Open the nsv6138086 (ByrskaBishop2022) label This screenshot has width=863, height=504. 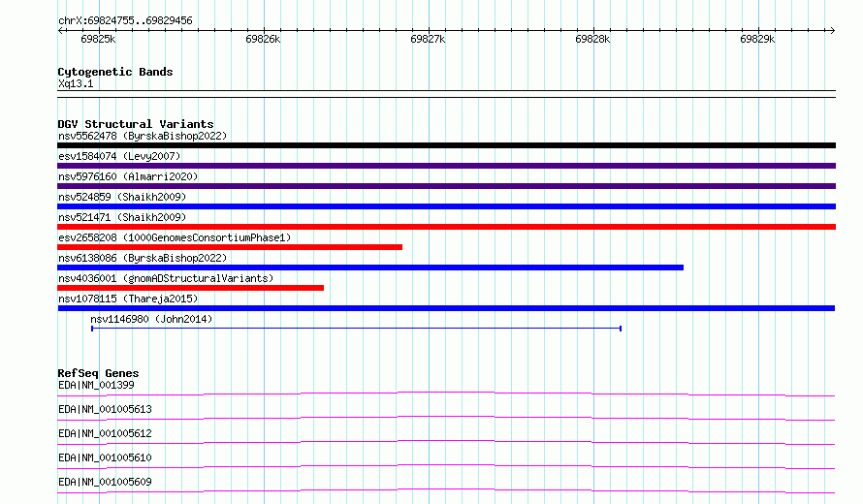click(143, 258)
